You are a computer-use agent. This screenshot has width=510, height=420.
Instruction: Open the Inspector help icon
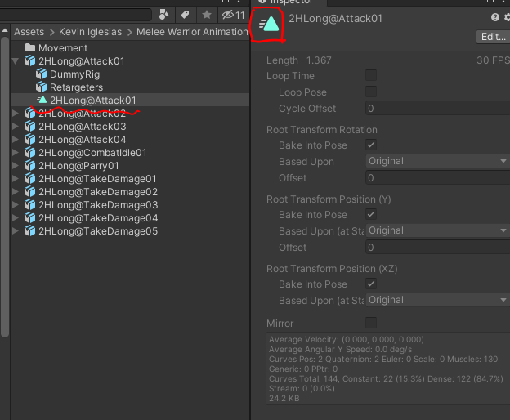(x=495, y=17)
